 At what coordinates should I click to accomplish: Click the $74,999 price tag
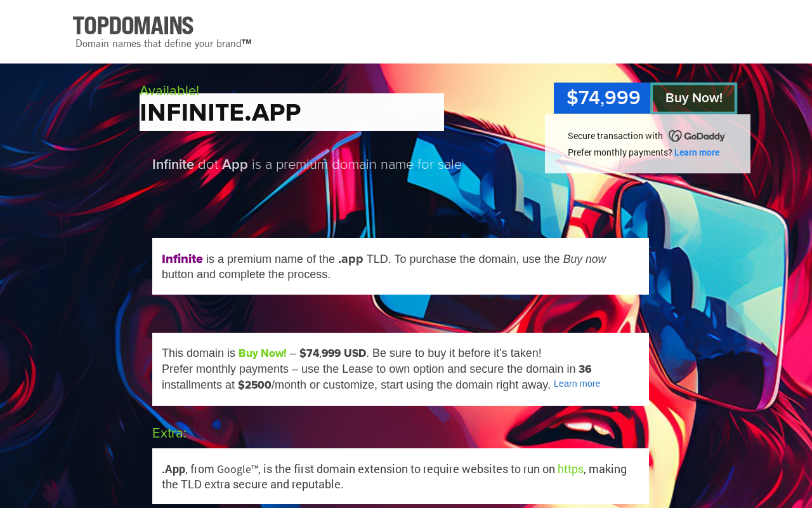[x=603, y=98]
